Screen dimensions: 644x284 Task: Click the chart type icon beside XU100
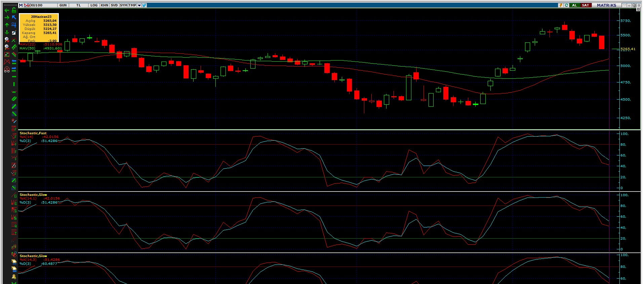point(27,5)
